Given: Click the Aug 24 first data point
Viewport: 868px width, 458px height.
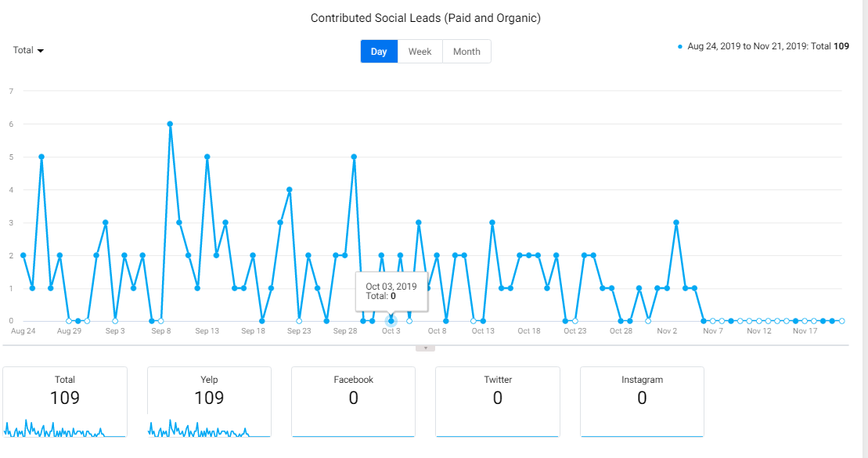Looking at the screenshot, I should 23,255.
